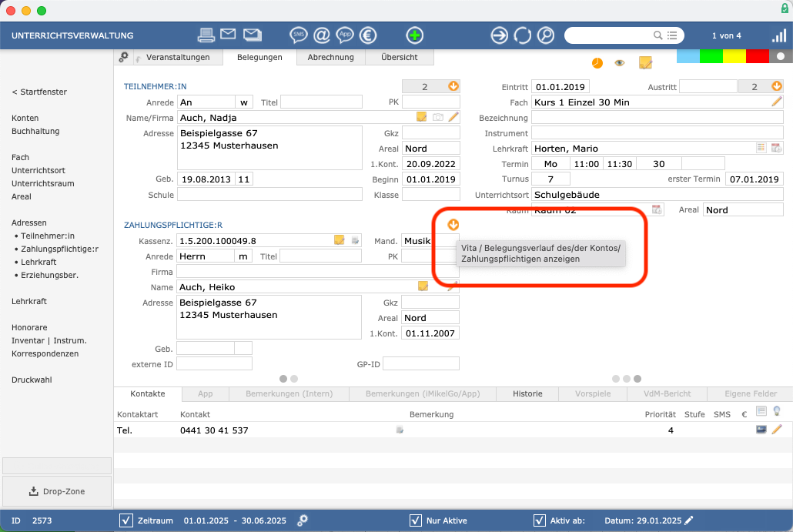Screen dimensions: 793x532
Task: Click the Instrument input field
Action: 657,133
